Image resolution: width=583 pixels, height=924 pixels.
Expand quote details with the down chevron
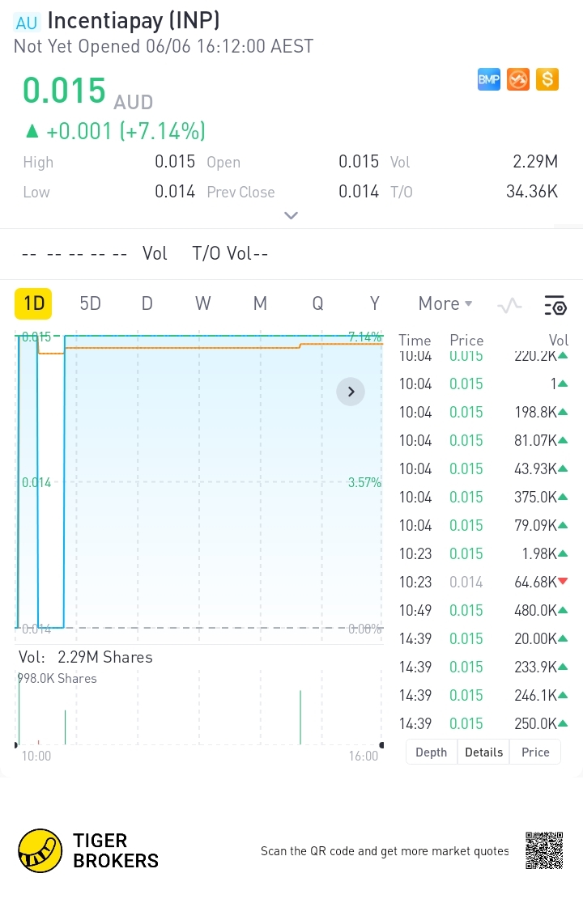click(291, 216)
